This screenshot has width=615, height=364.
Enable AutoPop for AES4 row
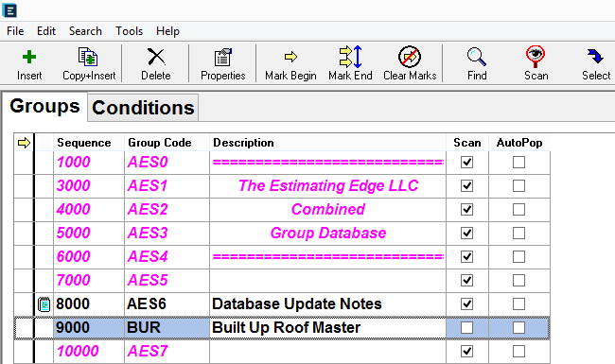tap(518, 256)
